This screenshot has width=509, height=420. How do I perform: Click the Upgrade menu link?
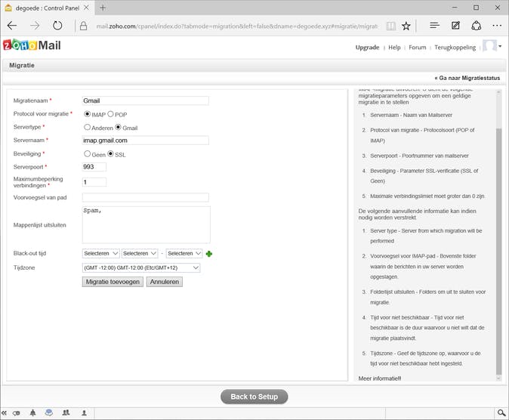[367, 48]
